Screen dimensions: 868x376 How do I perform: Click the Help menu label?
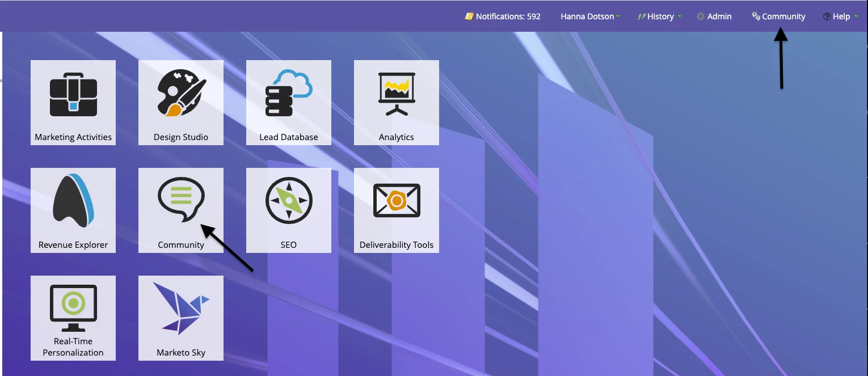coord(841,16)
